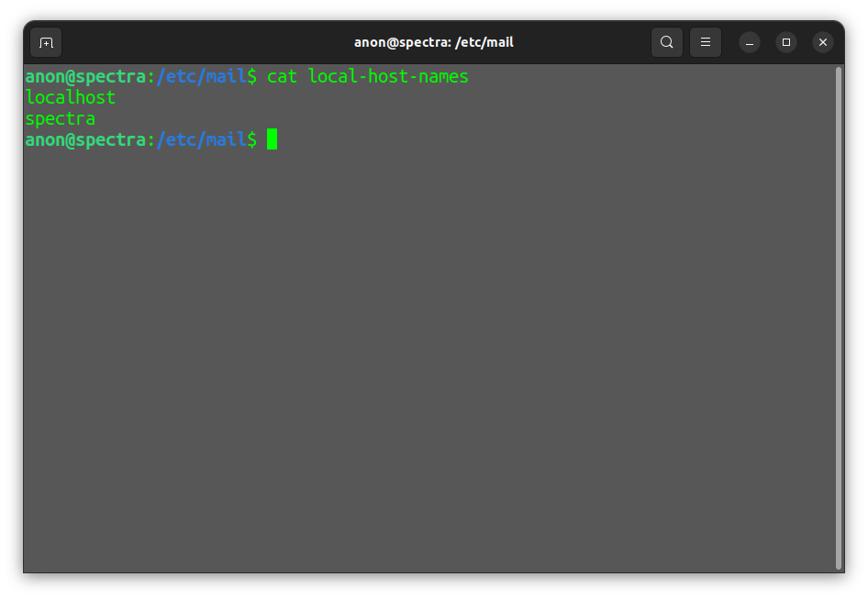Maximize the terminal window
This screenshot has height=599, width=868.
click(786, 42)
